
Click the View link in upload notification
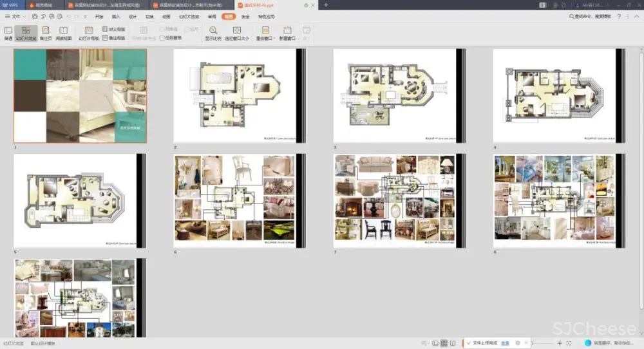point(506,343)
